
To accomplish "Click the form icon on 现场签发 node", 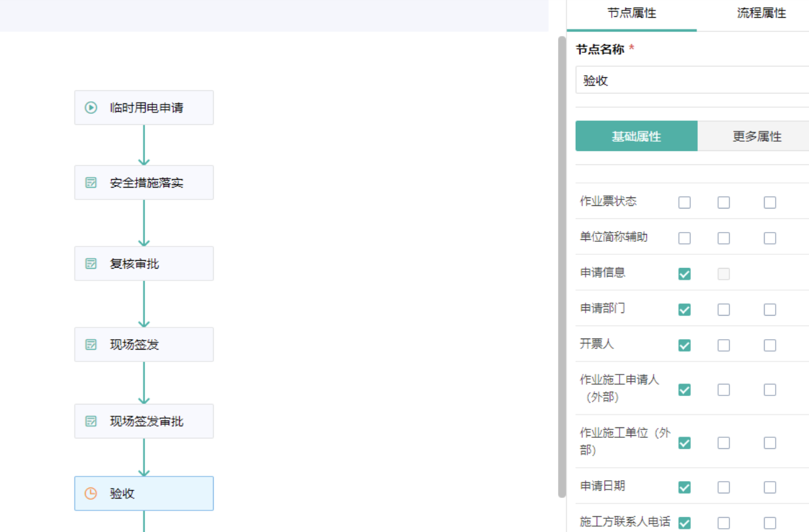I will point(91,345).
